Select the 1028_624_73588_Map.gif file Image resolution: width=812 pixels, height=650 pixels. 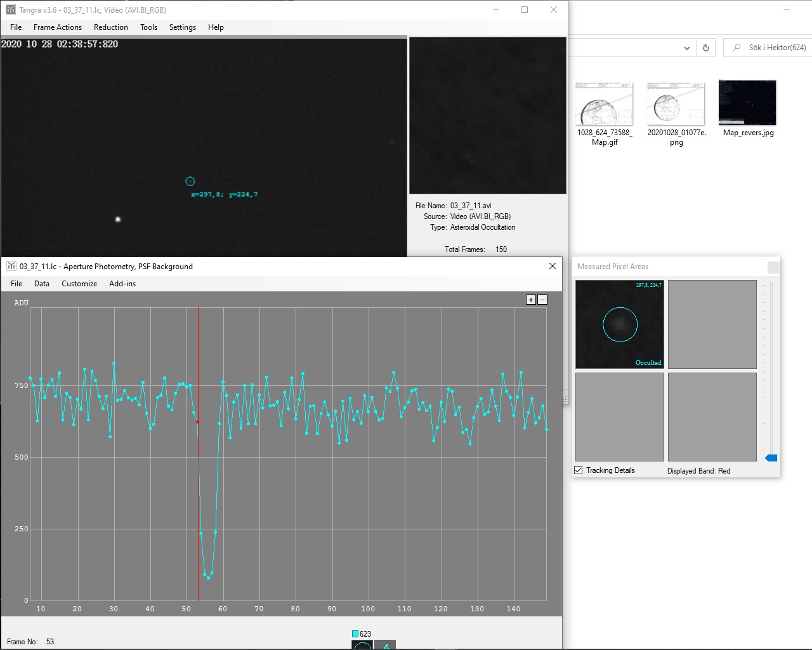coord(604,104)
